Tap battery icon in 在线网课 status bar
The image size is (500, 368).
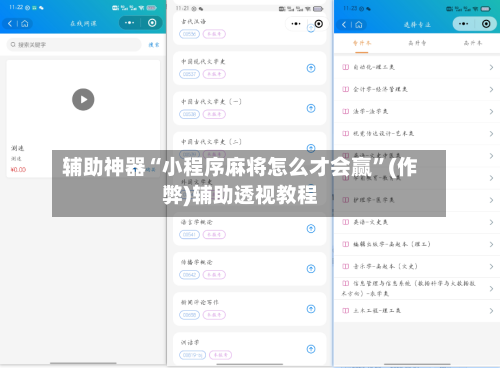coord(152,8)
